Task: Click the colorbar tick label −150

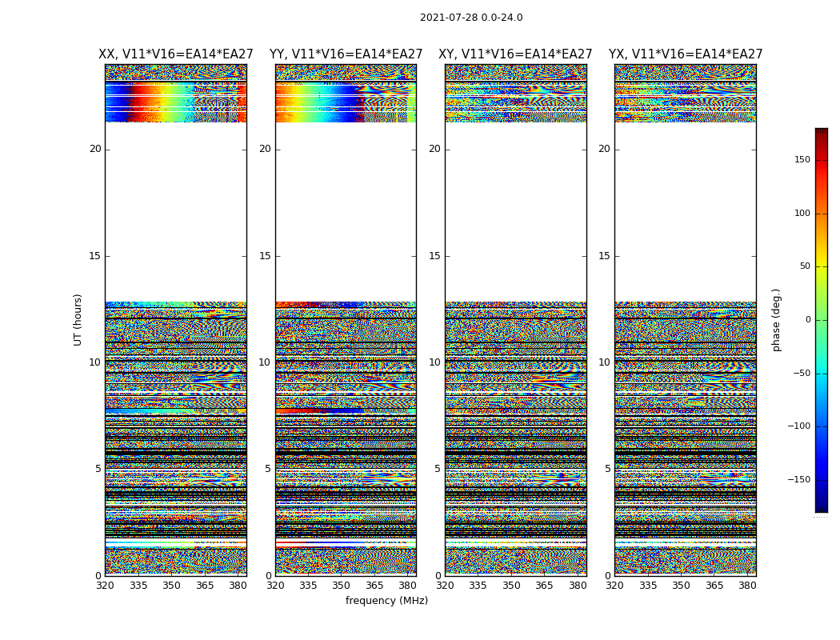Action: click(798, 479)
